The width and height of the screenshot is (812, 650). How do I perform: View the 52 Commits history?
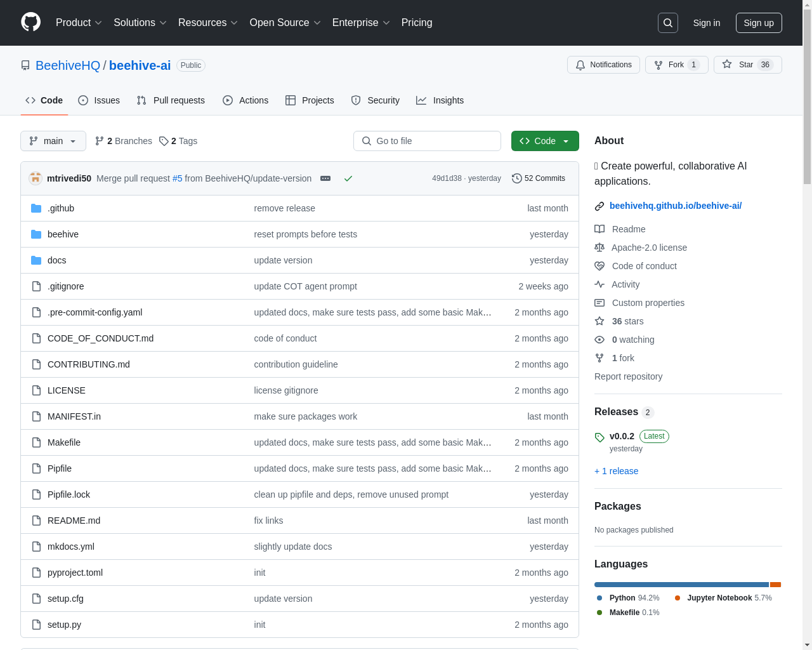[x=539, y=178]
